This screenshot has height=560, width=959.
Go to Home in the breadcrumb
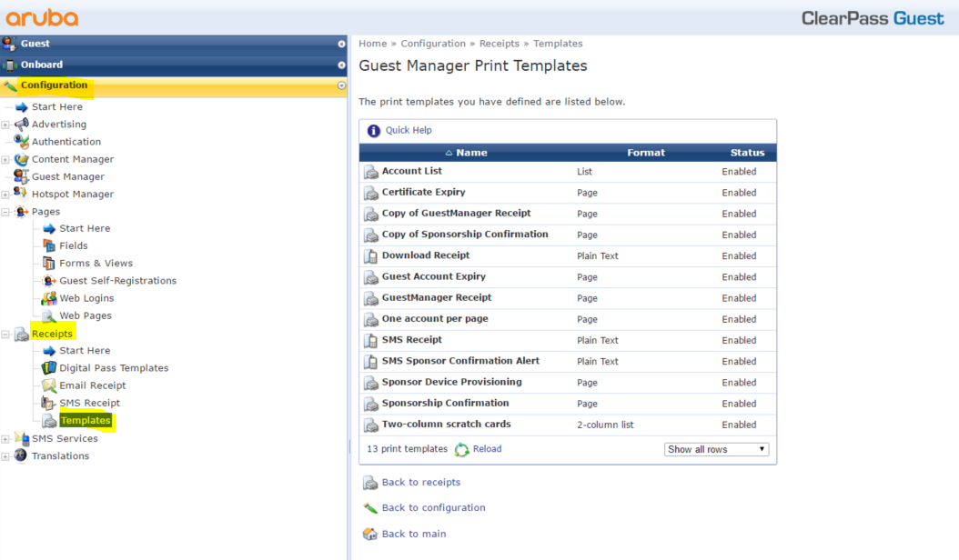point(372,44)
